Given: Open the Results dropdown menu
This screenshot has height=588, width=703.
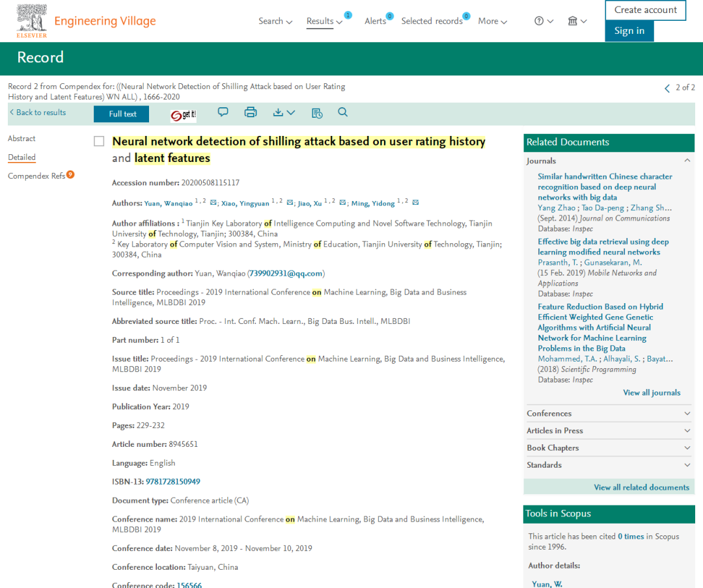Looking at the screenshot, I should click(324, 21).
